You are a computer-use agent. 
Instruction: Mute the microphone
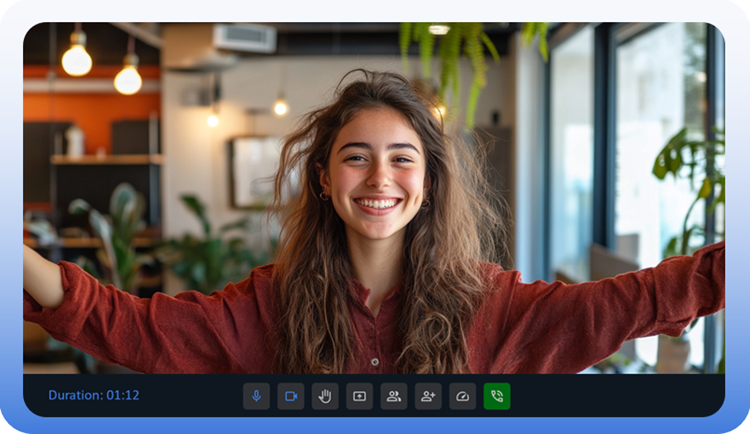(x=256, y=396)
